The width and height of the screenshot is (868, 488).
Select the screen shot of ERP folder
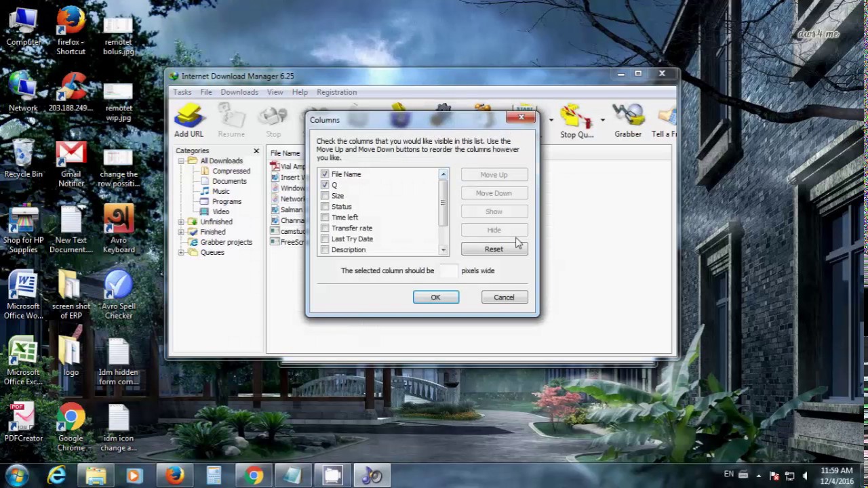(71, 296)
